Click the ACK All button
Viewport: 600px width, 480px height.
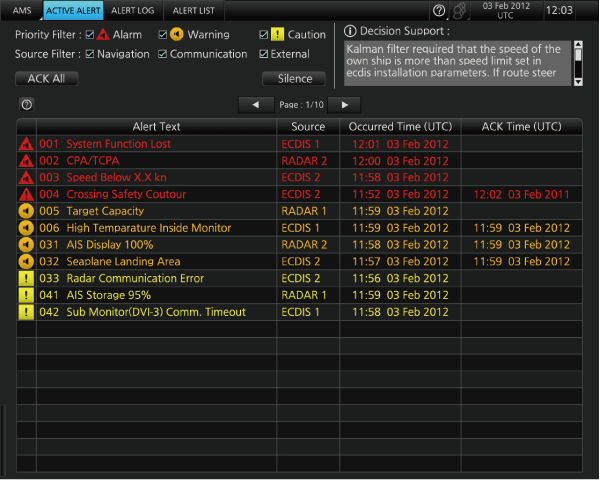pyautogui.click(x=46, y=78)
